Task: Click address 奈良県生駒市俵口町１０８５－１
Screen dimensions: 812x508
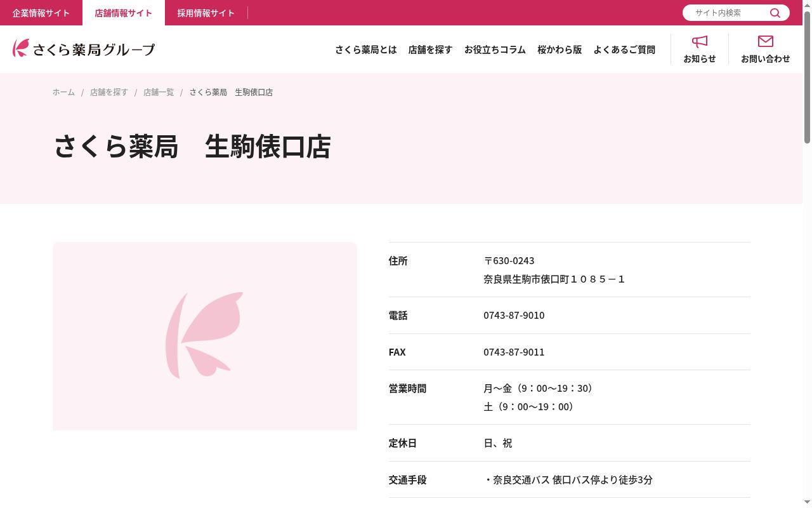Action: (x=554, y=279)
